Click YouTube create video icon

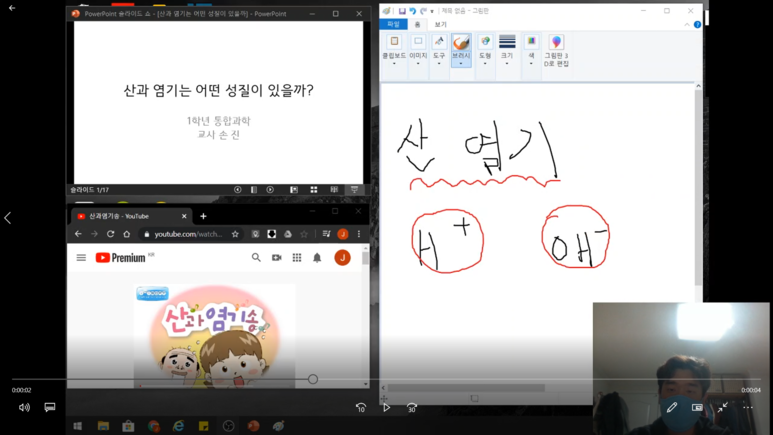click(x=277, y=257)
